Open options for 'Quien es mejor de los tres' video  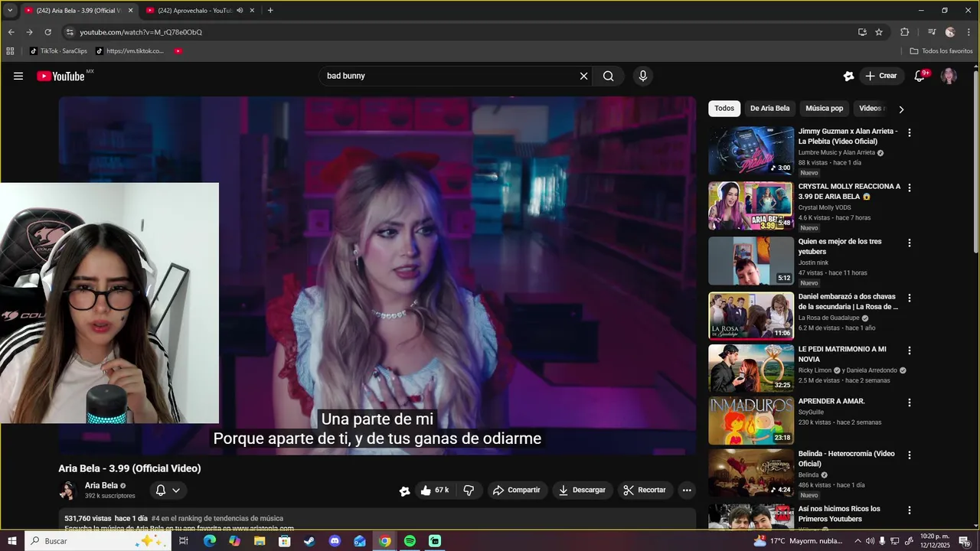click(x=909, y=243)
